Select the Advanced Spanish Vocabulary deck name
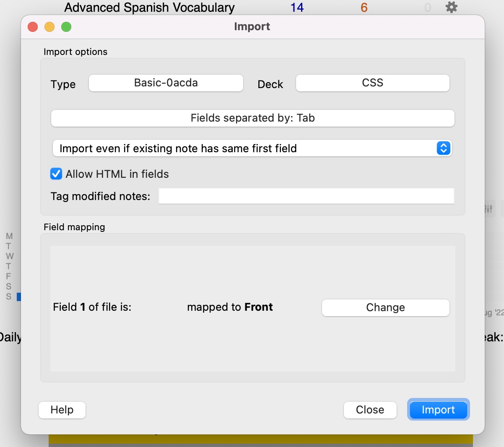 pyautogui.click(x=149, y=7)
